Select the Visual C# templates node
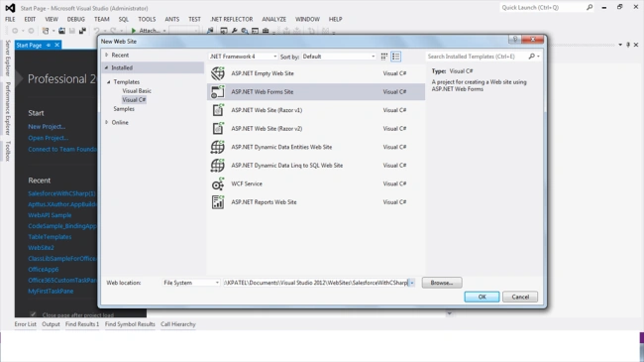Screen dimensions: 644x362 134,100
